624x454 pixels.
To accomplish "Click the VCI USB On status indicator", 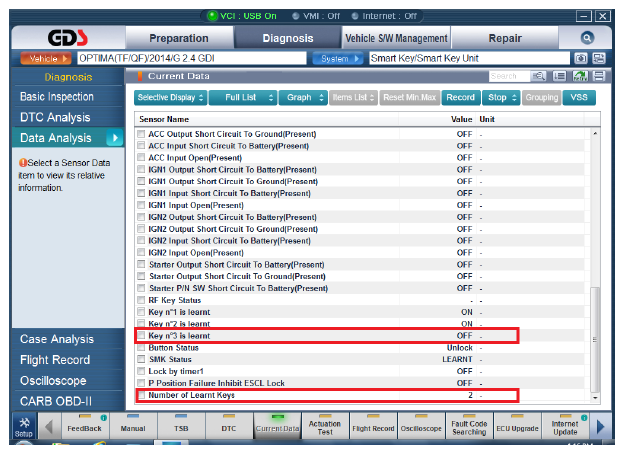I will [242, 16].
